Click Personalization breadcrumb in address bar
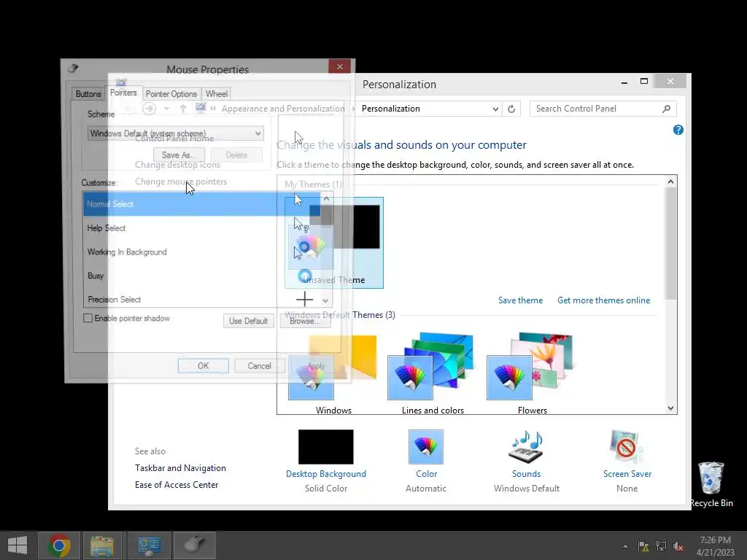 coord(391,109)
